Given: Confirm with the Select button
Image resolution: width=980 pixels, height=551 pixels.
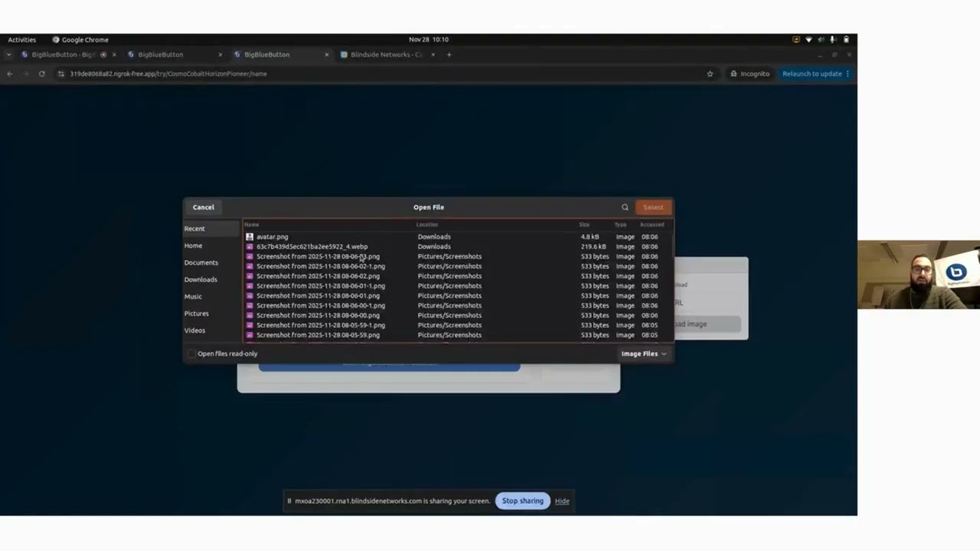Looking at the screenshot, I should [653, 207].
